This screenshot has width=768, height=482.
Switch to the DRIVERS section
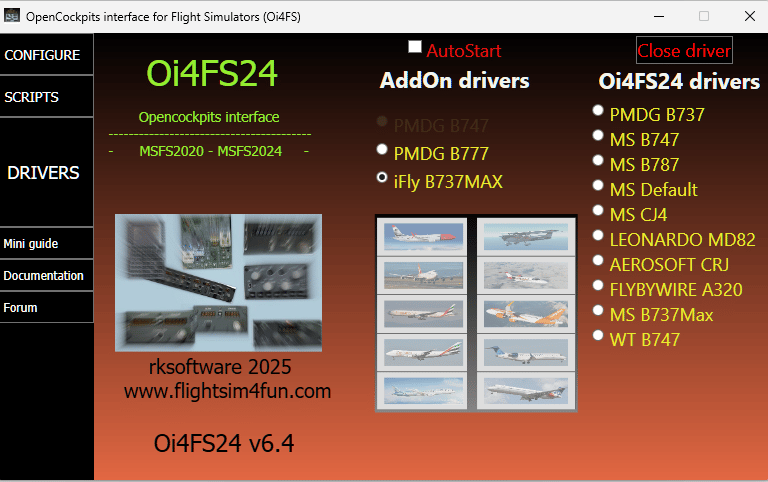tap(47, 172)
